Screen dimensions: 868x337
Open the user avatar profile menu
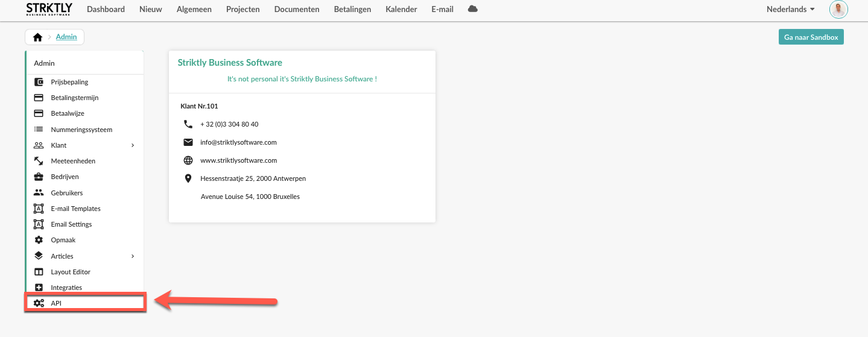(x=838, y=10)
